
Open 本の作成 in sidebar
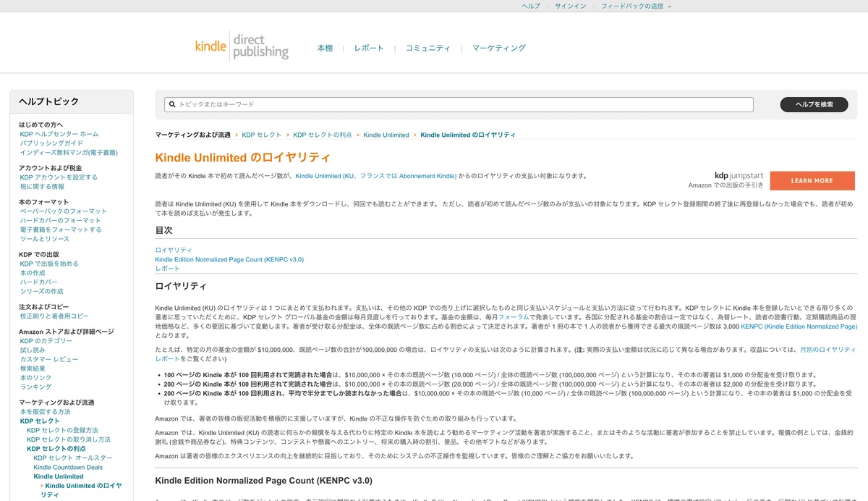point(33,273)
